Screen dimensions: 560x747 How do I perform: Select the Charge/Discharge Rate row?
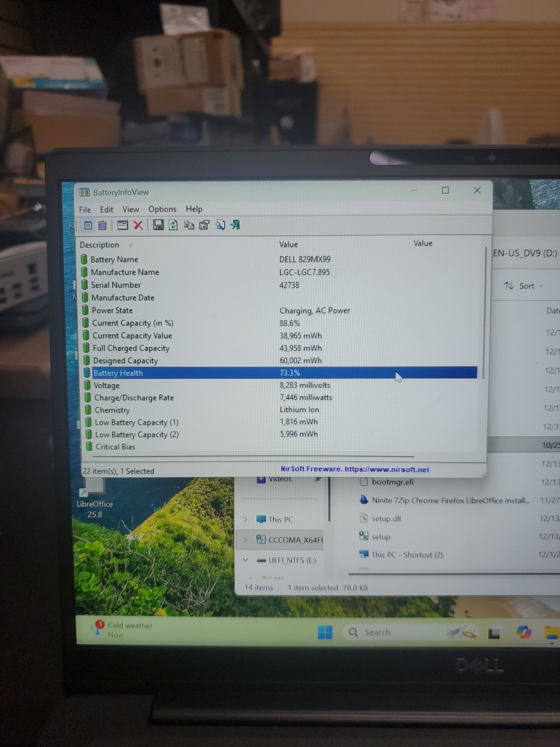pyautogui.click(x=280, y=398)
